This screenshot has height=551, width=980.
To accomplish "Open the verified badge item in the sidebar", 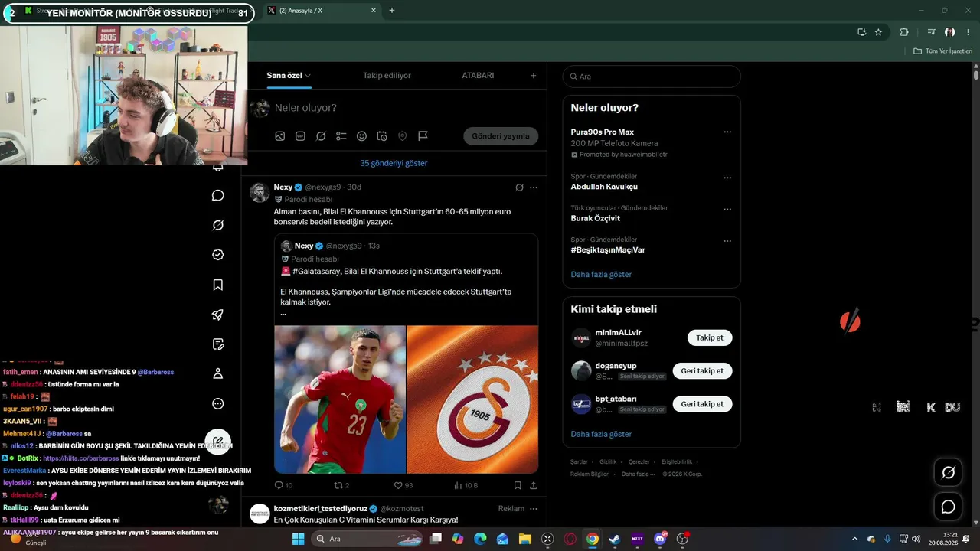I will point(218,255).
